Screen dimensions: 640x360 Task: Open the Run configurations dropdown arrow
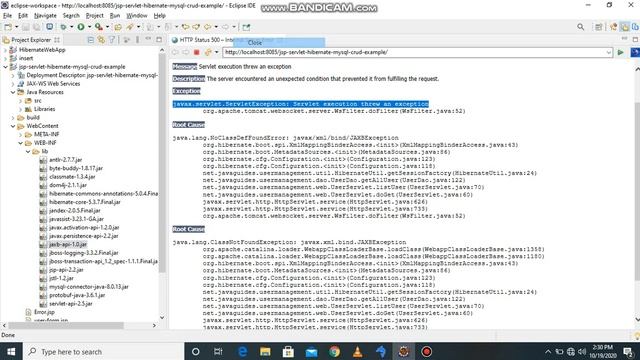pyautogui.click(x=89, y=27)
